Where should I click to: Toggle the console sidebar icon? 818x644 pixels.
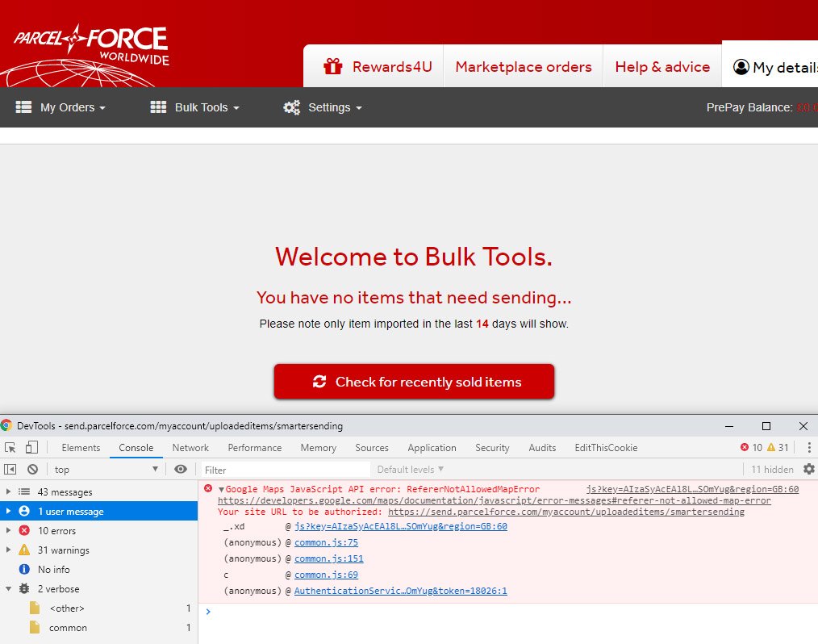[x=10, y=469]
